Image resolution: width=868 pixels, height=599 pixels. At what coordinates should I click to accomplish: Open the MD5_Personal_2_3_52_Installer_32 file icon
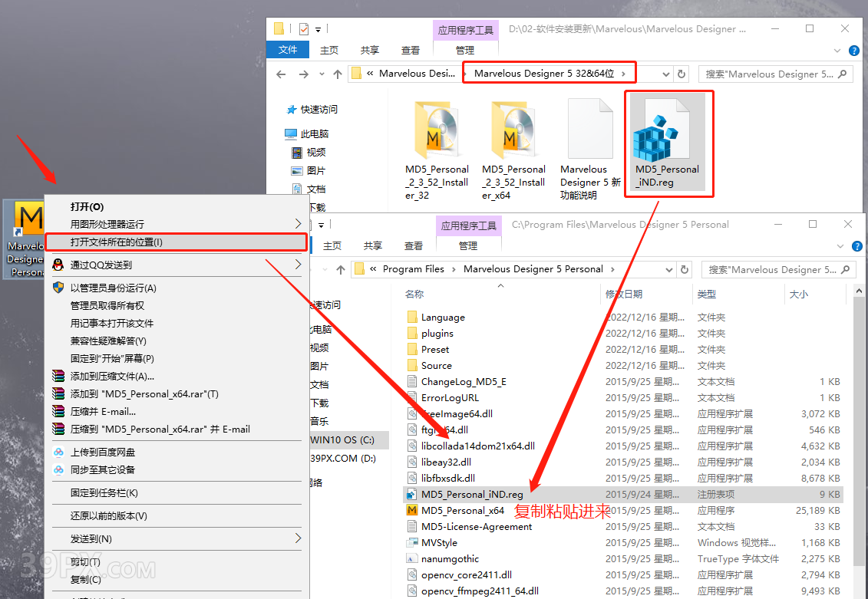click(x=437, y=130)
